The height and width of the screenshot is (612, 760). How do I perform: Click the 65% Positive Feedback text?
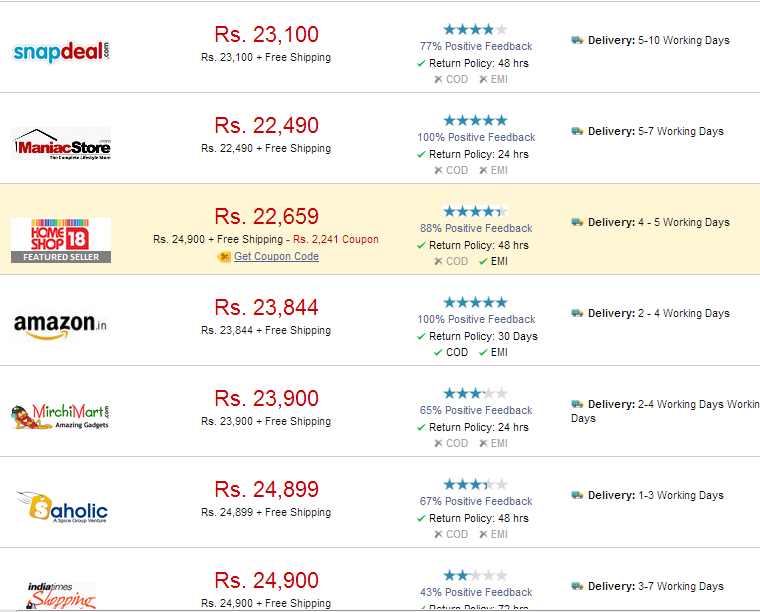pos(476,410)
